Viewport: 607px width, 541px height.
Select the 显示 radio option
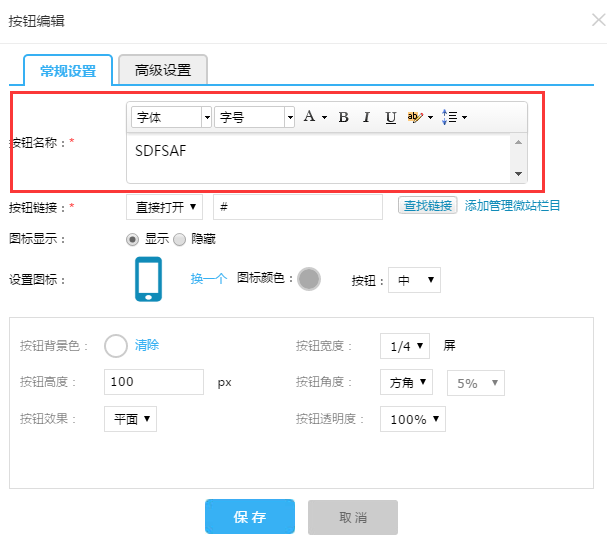pos(132,239)
